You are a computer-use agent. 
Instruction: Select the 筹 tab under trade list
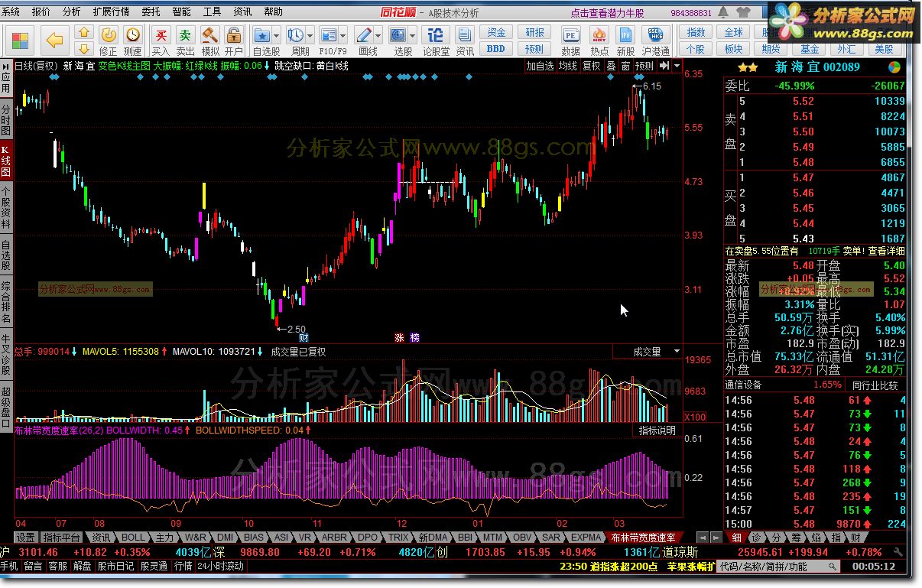[x=796, y=538]
